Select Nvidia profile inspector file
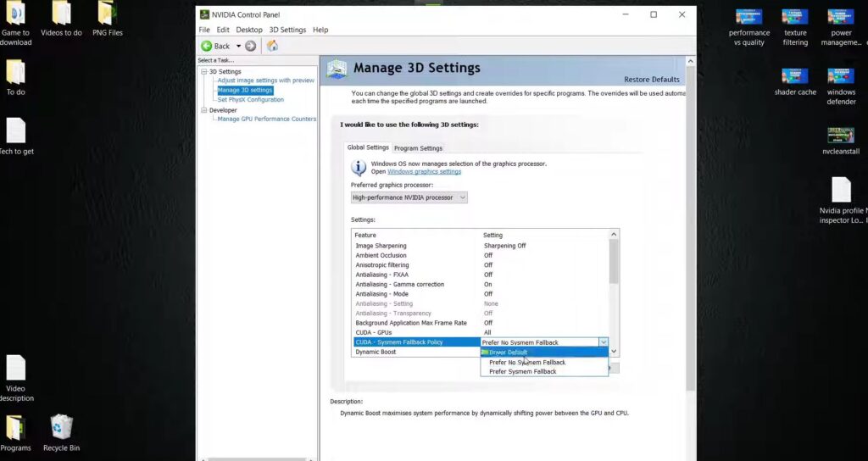868x461 pixels. coord(842,200)
